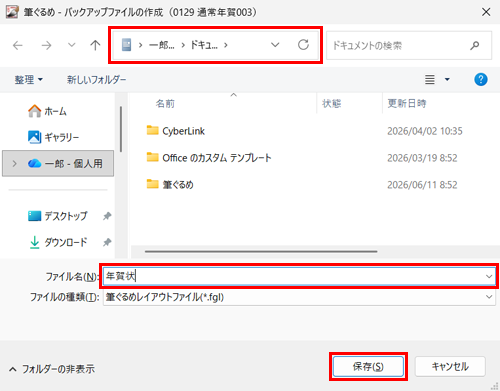Select the Office のカスタム テンプレート folder

click(x=209, y=158)
